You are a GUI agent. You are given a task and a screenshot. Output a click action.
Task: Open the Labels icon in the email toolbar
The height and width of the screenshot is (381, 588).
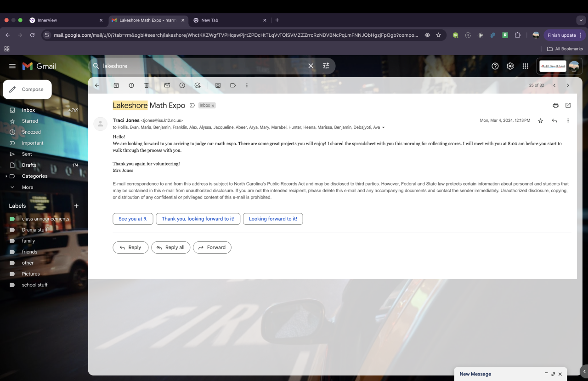233,85
